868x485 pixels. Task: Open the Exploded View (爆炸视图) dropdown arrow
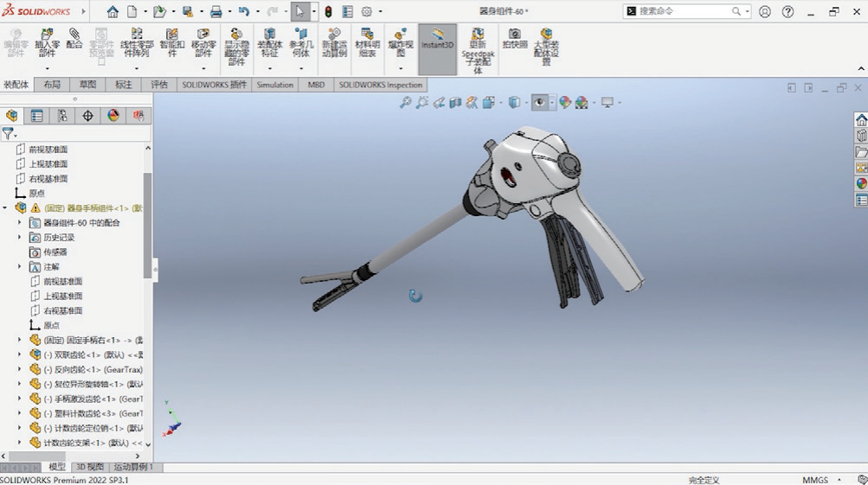(x=401, y=67)
